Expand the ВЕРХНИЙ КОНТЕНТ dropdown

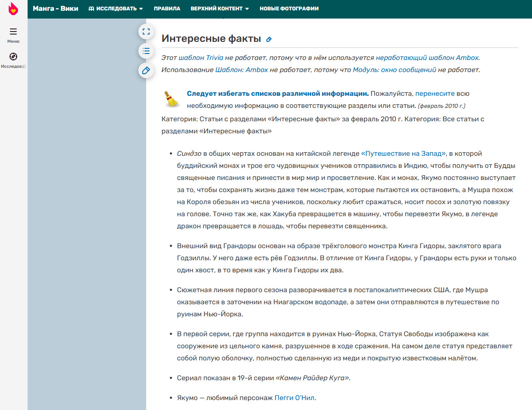click(x=219, y=9)
